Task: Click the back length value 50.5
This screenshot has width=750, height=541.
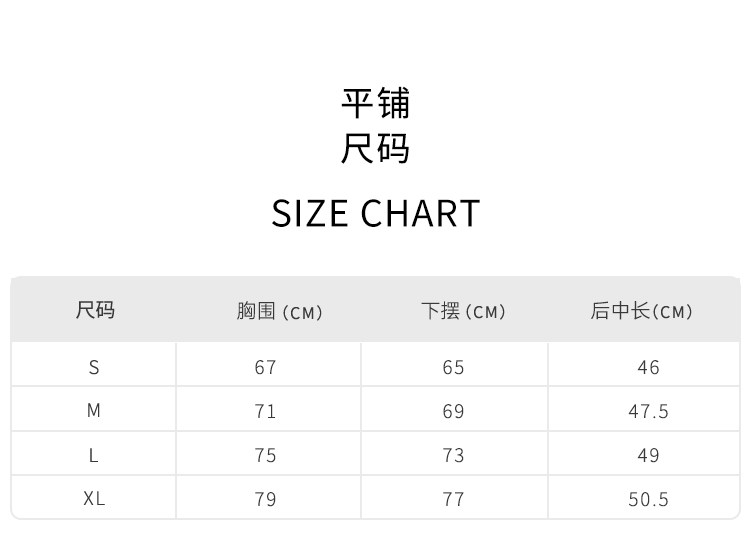Action: click(x=648, y=499)
